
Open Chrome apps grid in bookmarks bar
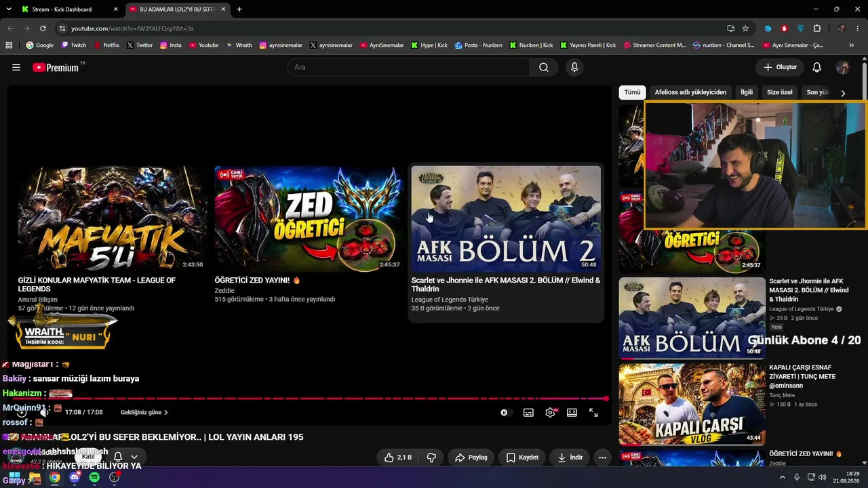9,45
